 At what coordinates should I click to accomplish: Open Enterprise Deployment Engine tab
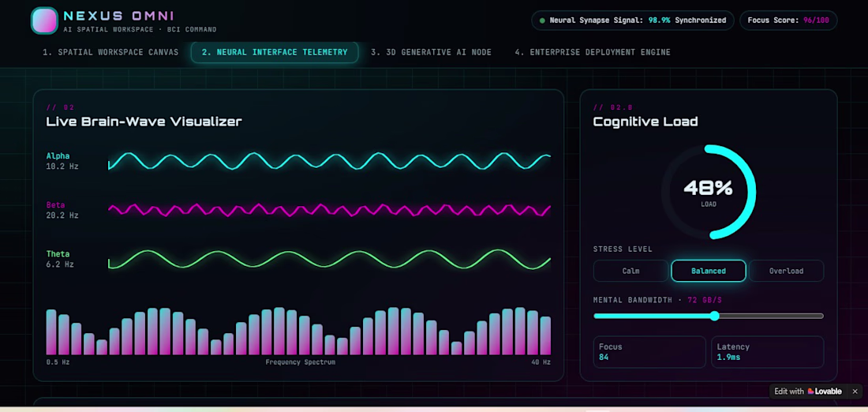593,52
